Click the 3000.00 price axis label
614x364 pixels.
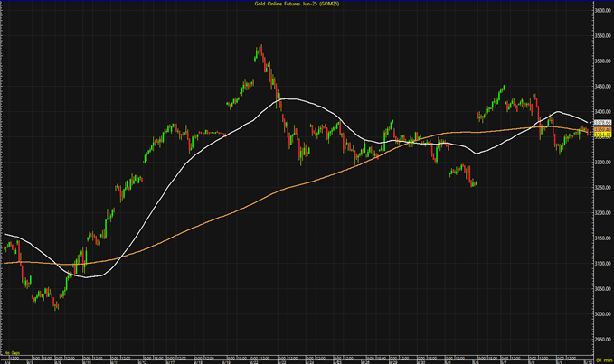coord(602,314)
